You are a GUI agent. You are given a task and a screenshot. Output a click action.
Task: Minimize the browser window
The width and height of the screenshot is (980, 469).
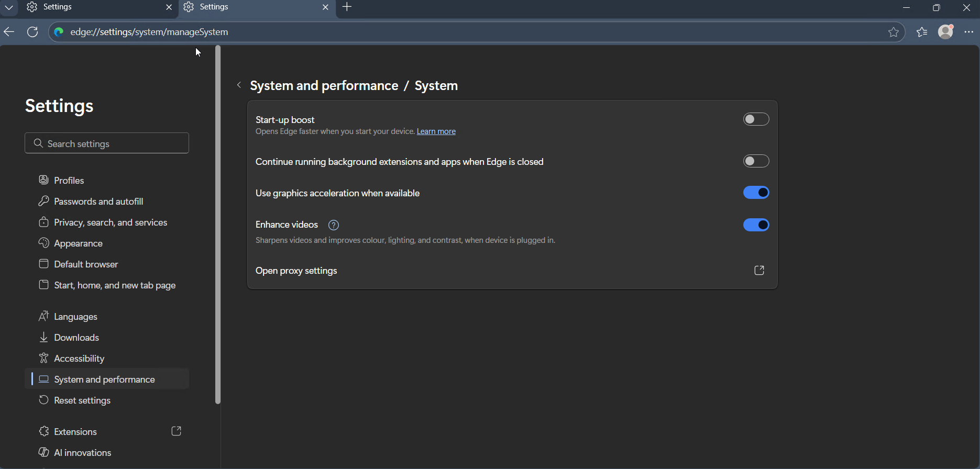click(x=907, y=7)
